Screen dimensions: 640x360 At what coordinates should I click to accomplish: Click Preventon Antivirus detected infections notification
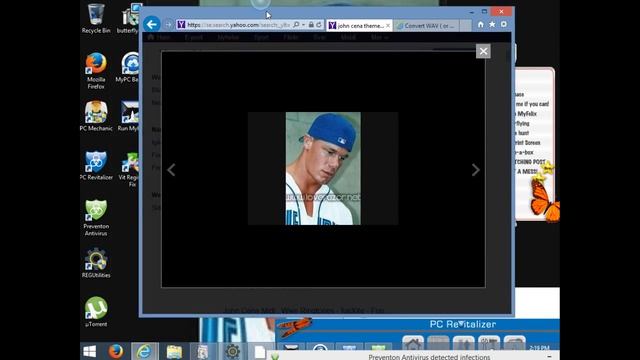(x=429, y=357)
